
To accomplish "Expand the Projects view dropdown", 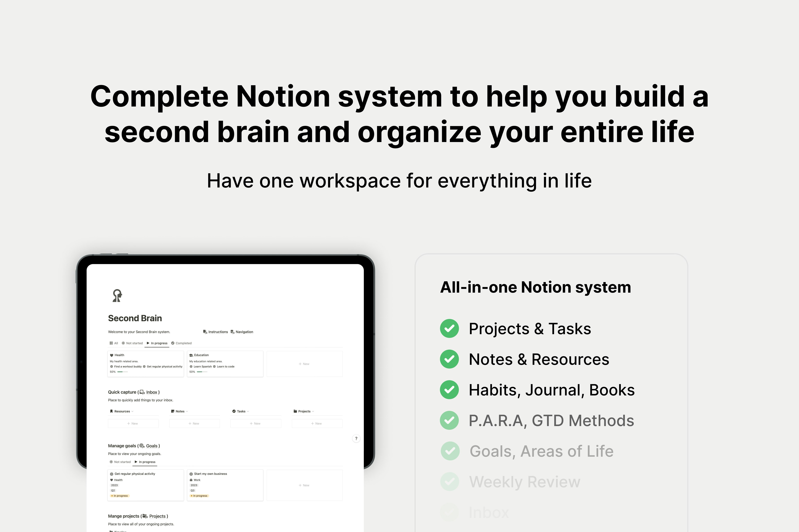I will (x=313, y=411).
